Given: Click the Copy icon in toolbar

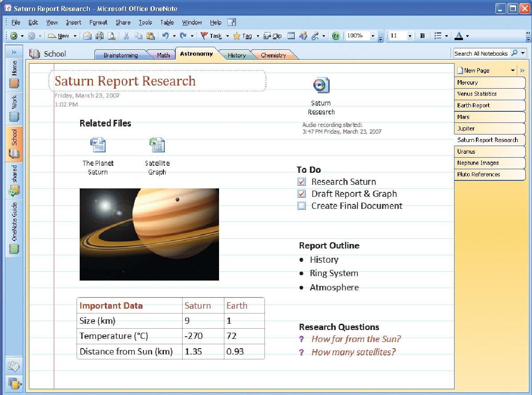Looking at the screenshot, I should pos(138,36).
